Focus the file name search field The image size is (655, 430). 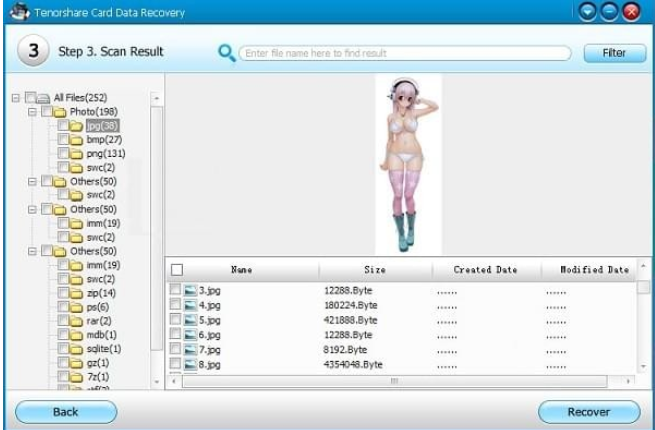[405, 53]
